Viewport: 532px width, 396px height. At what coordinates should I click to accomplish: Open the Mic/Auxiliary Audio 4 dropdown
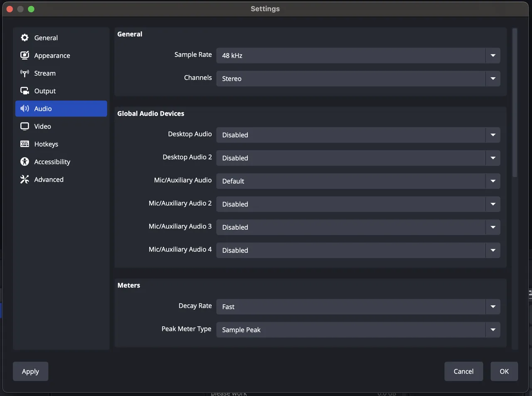358,250
